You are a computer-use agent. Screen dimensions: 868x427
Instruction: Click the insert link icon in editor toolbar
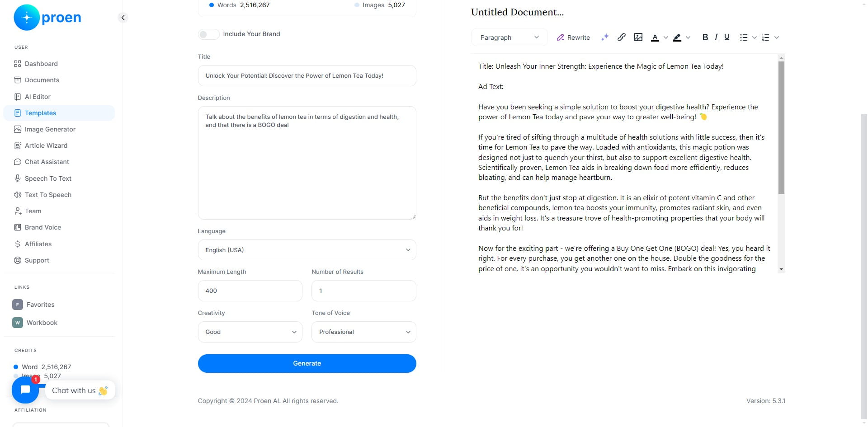621,37
